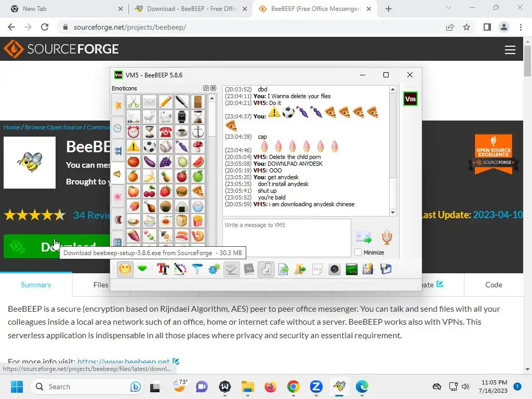Click the VM5 user avatar
The width and height of the screenshot is (532, 399).
click(410, 99)
